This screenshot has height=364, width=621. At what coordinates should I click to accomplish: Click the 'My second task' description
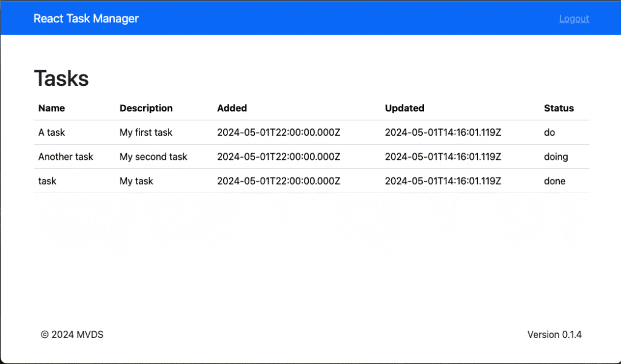click(x=153, y=157)
